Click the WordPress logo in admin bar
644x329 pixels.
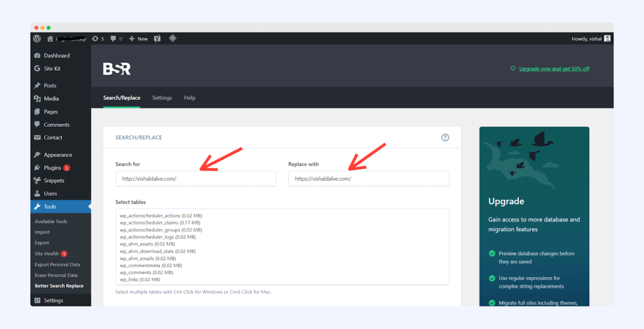coord(37,39)
